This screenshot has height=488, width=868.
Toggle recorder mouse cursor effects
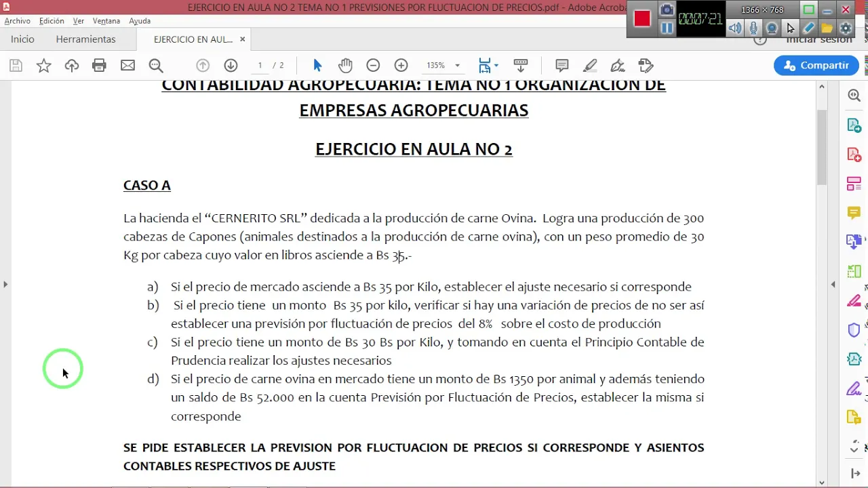(x=790, y=28)
